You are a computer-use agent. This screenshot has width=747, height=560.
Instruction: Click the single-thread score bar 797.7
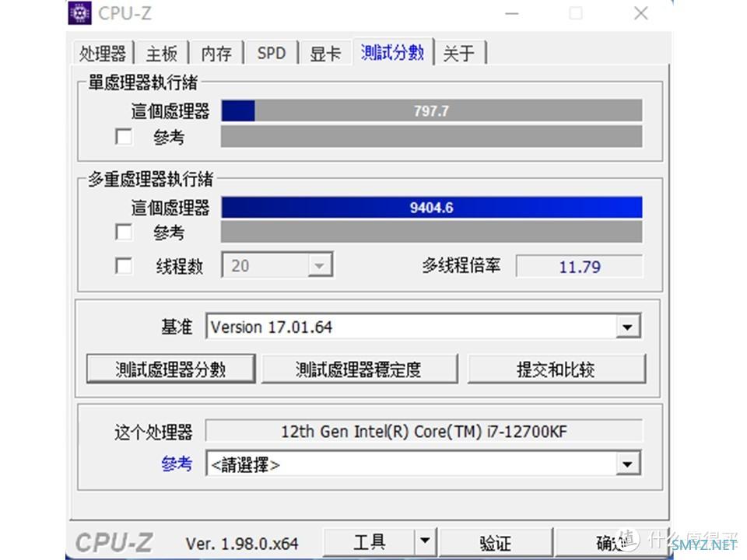pyautogui.click(x=432, y=110)
